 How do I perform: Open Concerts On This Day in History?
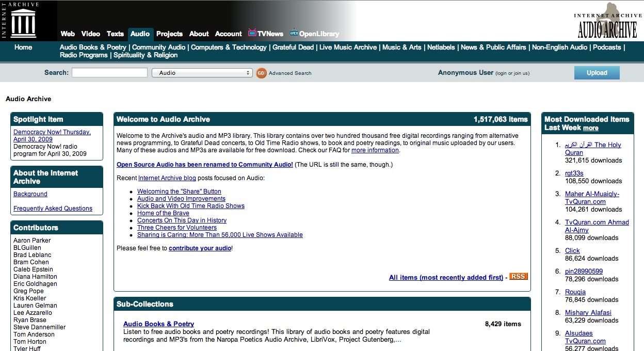coord(182,220)
